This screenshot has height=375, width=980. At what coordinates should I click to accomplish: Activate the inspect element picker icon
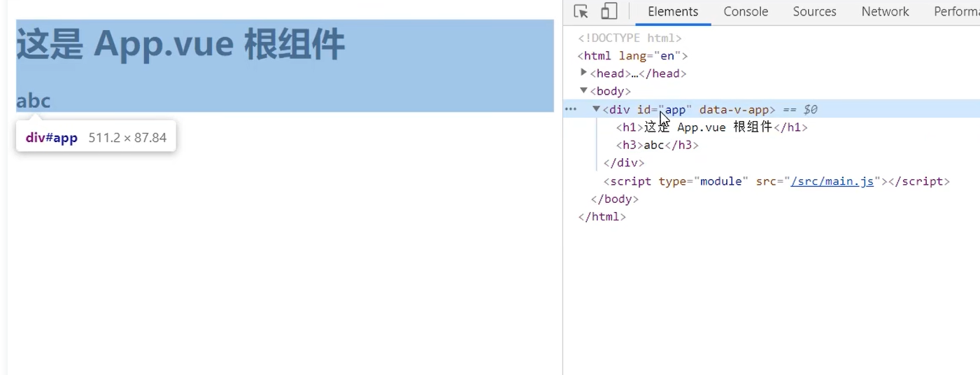pyautogui.click(x=581, y=11)
